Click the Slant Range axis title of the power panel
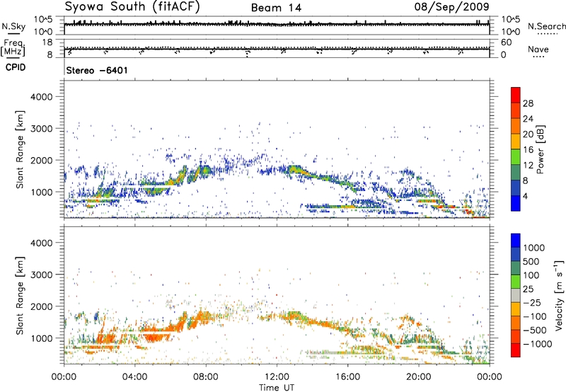This screenshot has height=392, width=566. (20, 150)
